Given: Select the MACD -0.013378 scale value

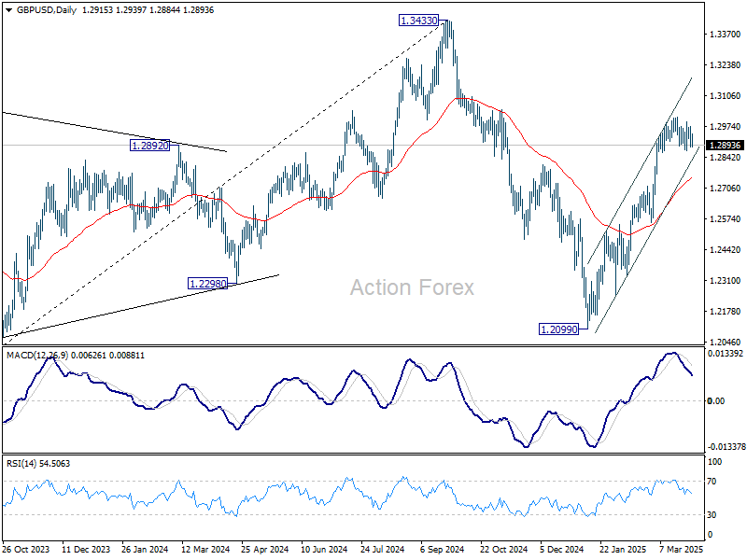Looking at the screenshot, I should pos(726,447).
